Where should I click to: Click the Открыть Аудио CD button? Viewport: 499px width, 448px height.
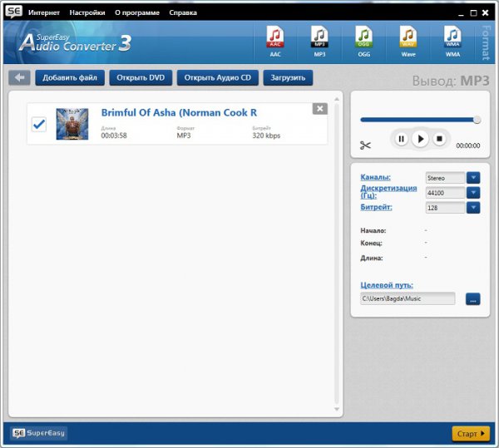point(218,77)
